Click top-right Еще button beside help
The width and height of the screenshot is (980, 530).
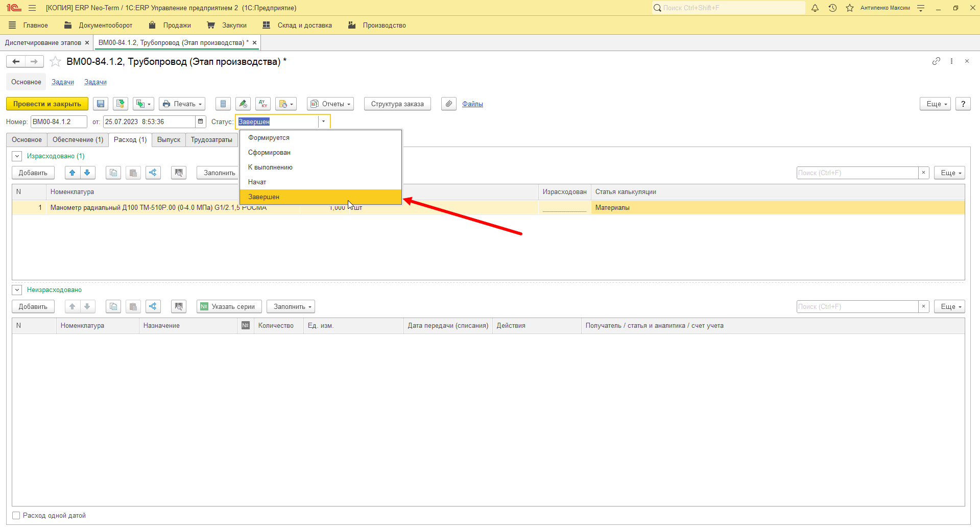point(936,104)
